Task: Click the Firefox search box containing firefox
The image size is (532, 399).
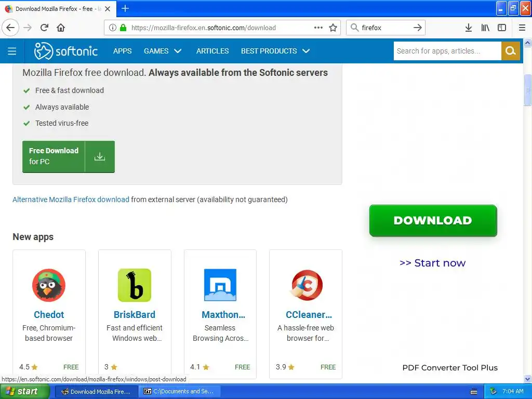Action: tap(385, 28)
